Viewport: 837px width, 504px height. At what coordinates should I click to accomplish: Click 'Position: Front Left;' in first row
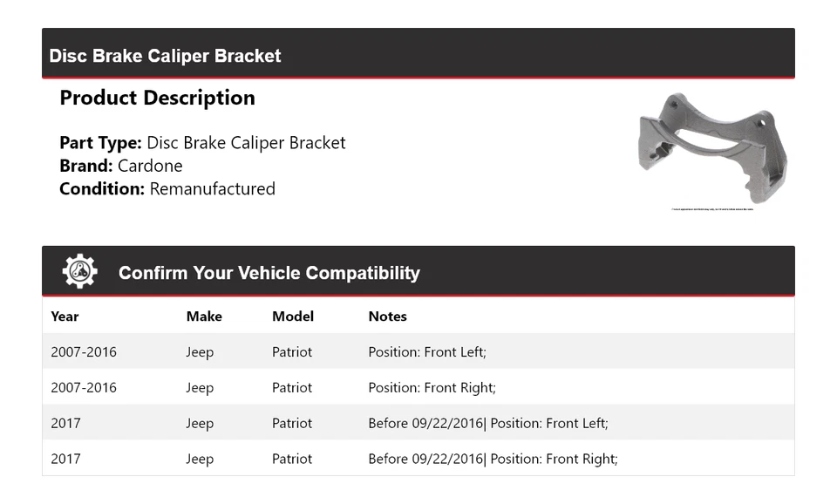pos(427,352)
